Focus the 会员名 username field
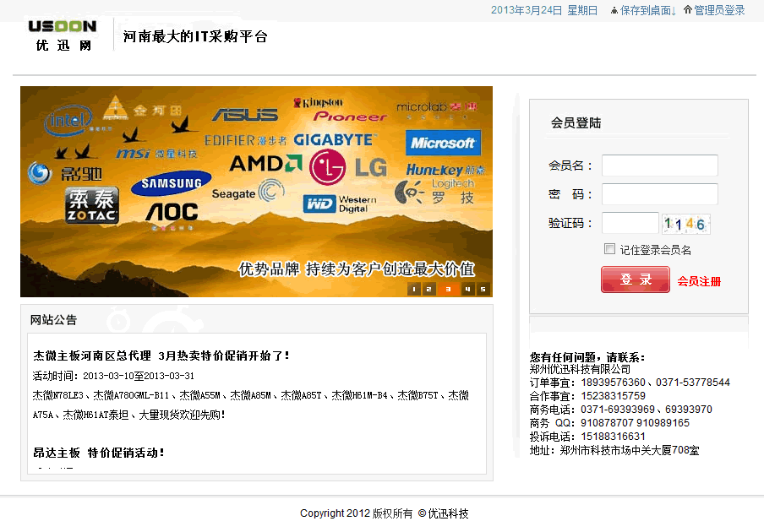The width and height of the screenshot is (764, 532). click(x=660, y=166)
